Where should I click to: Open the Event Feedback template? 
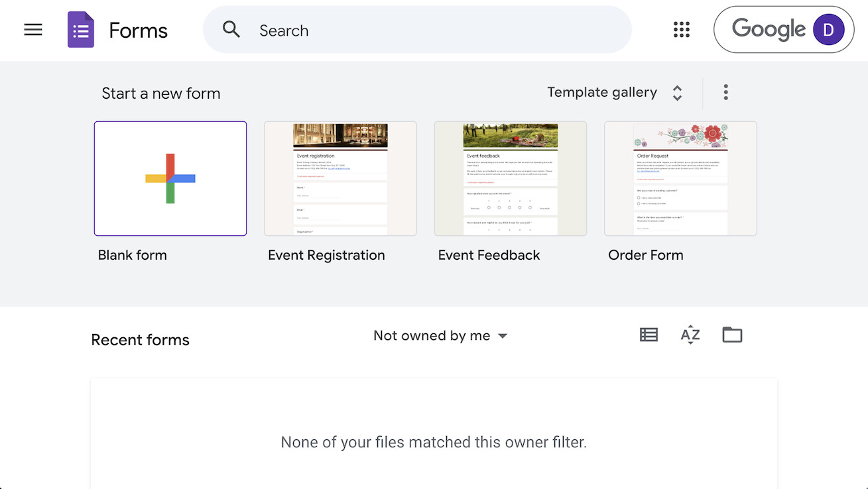tap(510, 178)
